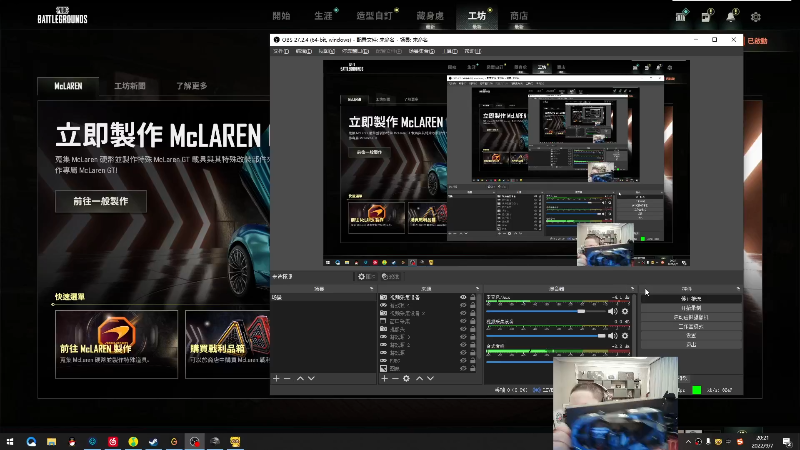Open OBS 停靠窗口 (Docks) menu

[x=355, y=51]
